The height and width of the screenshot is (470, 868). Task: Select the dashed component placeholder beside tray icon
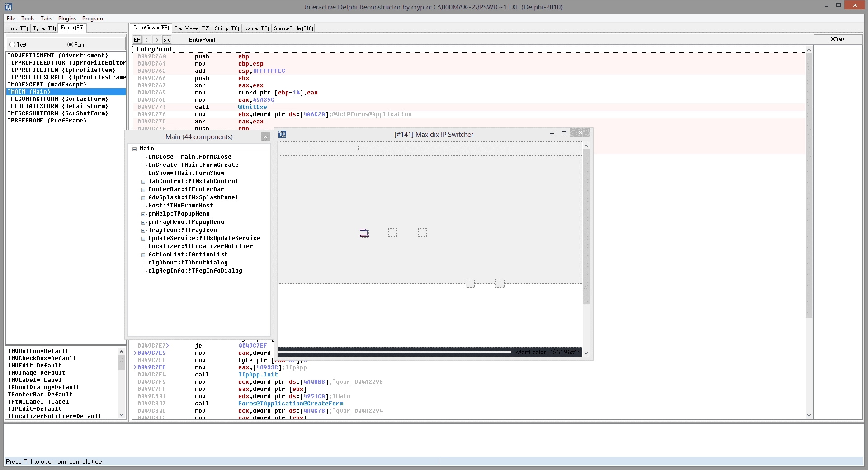click(392, 233)
